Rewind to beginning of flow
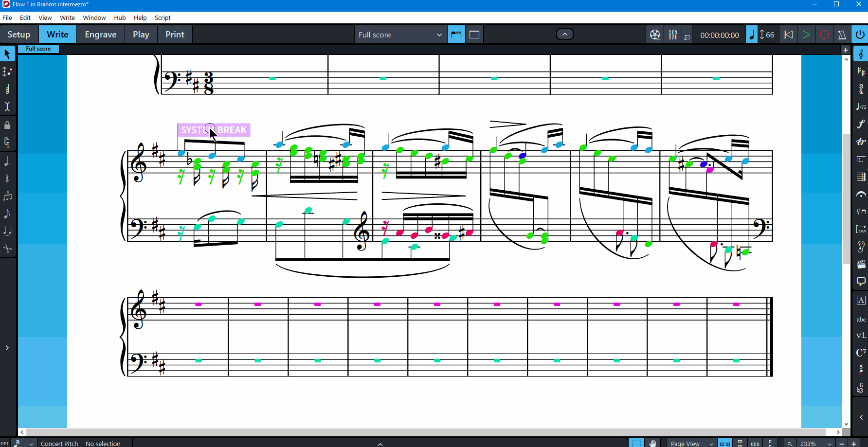868x447 pixels. pos(788,35)
